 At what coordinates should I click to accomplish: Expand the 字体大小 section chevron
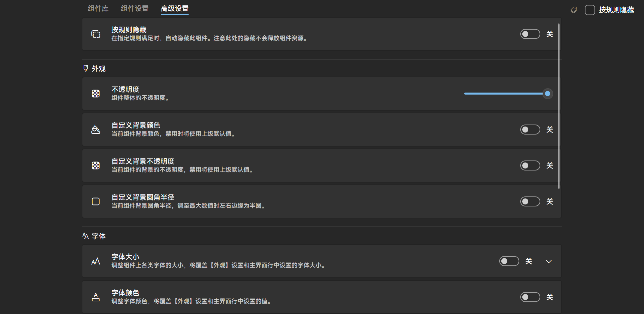(x=549, y=261)
